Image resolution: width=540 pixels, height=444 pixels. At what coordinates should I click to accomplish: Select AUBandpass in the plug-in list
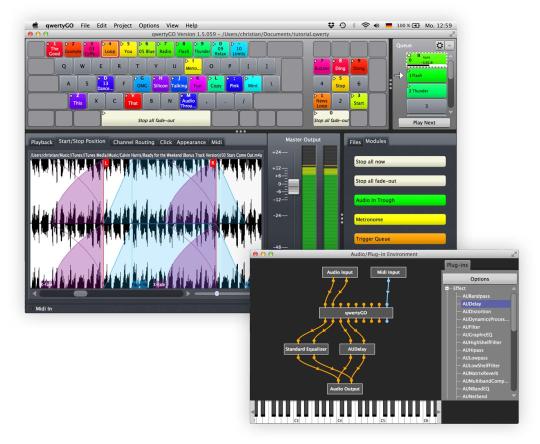476,296
